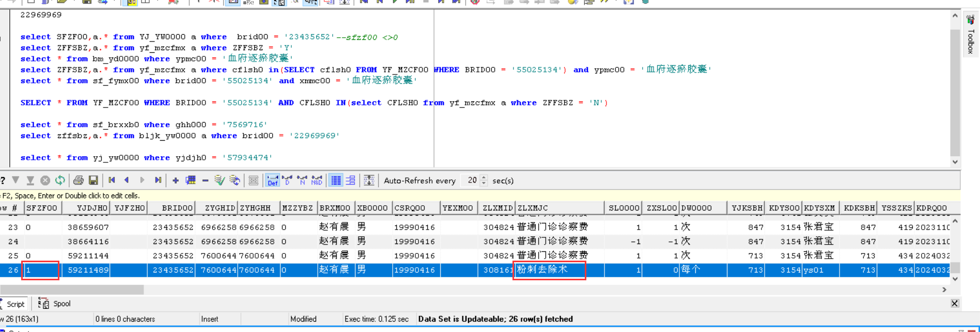Click the refresh dataset icon

coord(60,180)
